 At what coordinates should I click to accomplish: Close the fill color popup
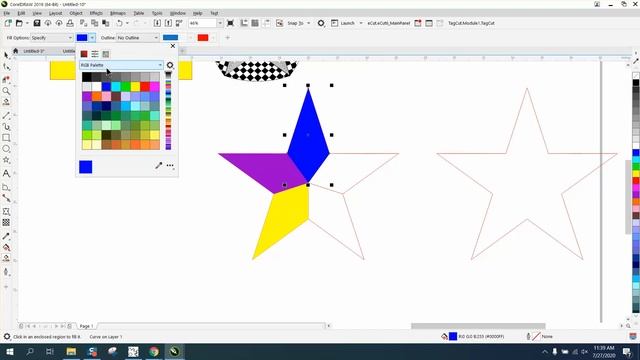(173, 46)
